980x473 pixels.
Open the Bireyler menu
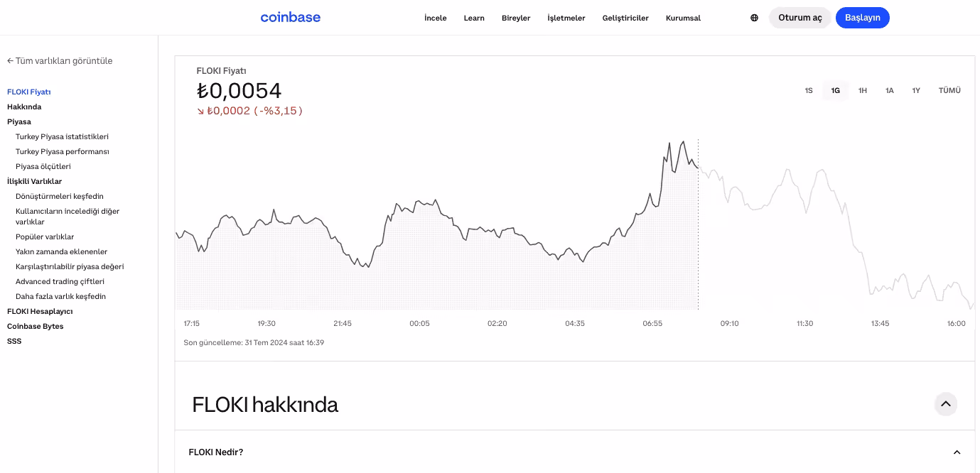[516, 18]
